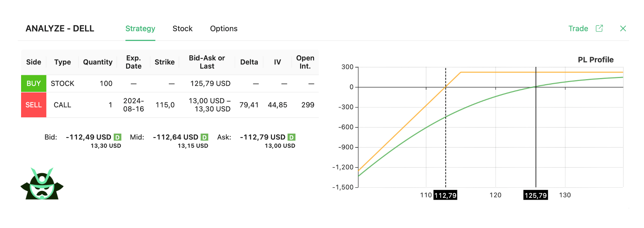This screenshot has width=644, height=228.
Task: Click the Bid price -112,49 USD
Action: pyautogui.click(x=88, y=137)
